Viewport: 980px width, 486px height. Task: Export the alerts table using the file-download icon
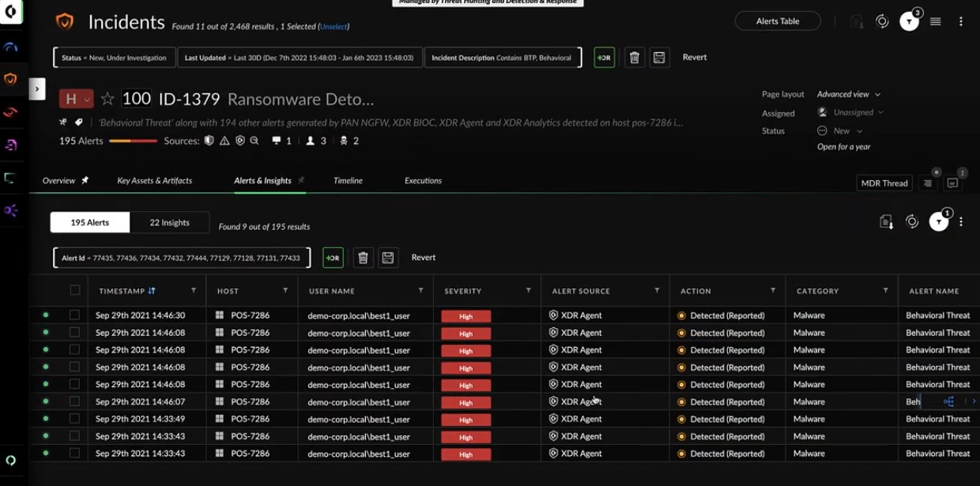[x=886, y=222]
